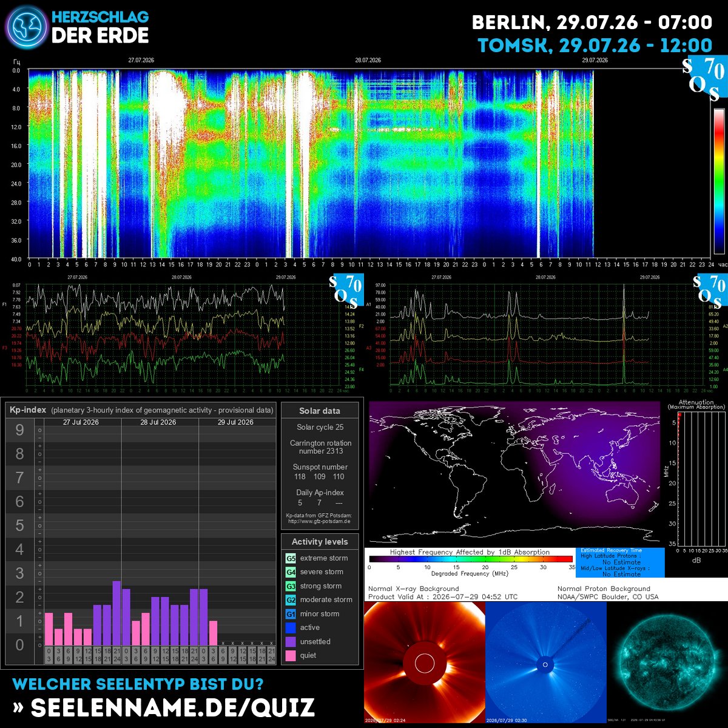Click the F3 label on frequency chart
Screen dimensions: 728x728
[5, 348]
